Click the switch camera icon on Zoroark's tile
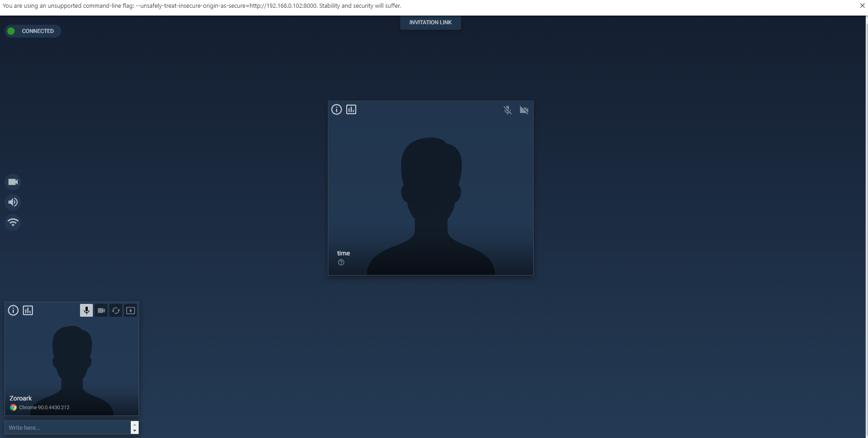 pyautogui.click(x=116, y=310)
